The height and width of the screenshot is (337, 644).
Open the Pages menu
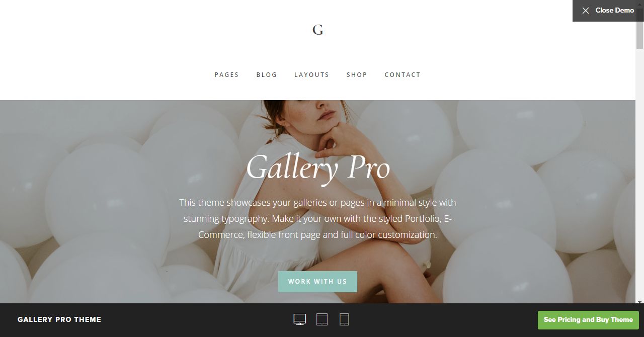(226, 74)
